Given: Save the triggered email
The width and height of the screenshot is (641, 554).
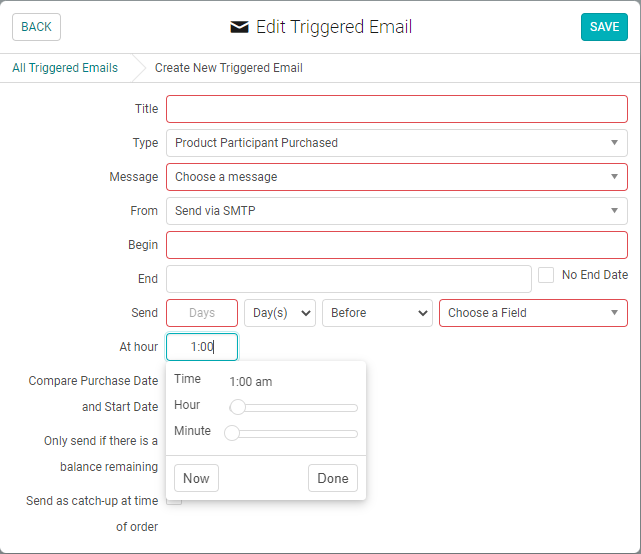Looking at the screenshot, I should tap(604, 27).
